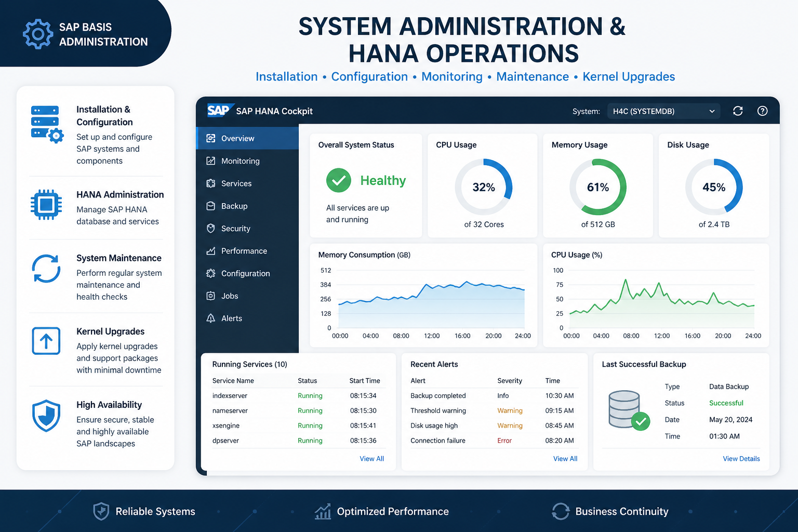Open the Alerts menu item

[x=248, y=318]
